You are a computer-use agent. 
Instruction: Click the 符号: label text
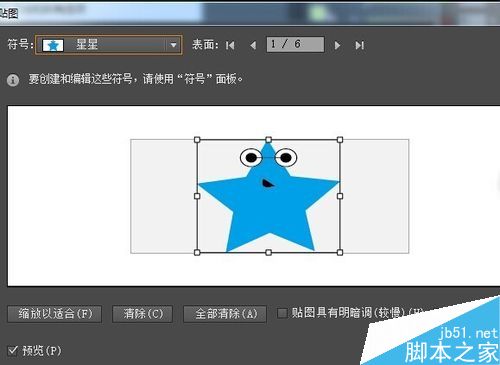[x=20, y=44]
